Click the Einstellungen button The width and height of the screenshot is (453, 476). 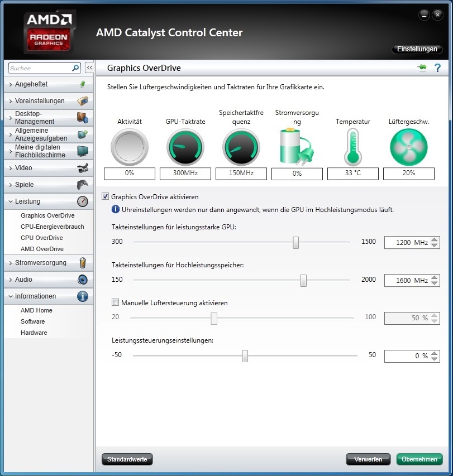pyautogui.click(x=417, y=49)
